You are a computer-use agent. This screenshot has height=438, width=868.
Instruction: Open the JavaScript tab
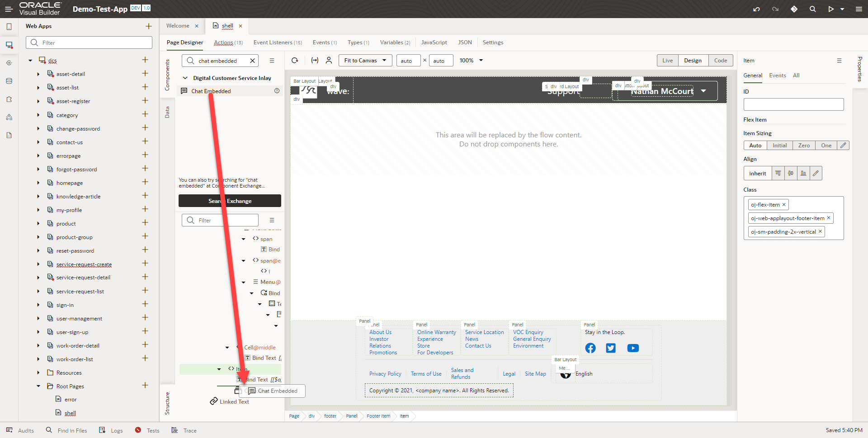pos(434,42)
